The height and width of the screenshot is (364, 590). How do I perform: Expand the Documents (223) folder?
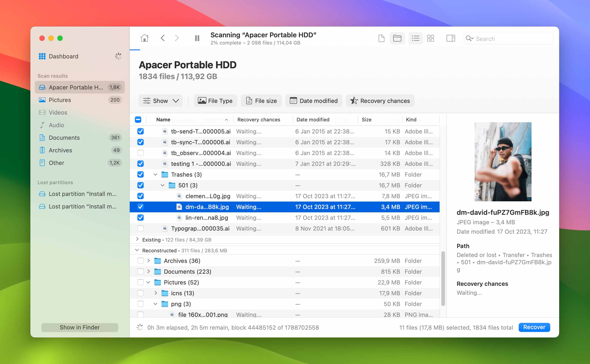149,271
